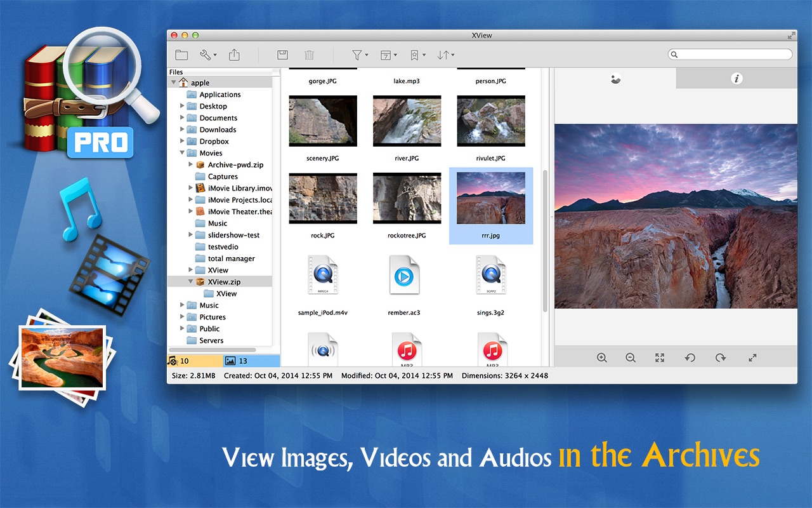The width and height of the screenshot is (812, 508).
Task: Zoom out of the preview image
Action: tap(631, 358)
